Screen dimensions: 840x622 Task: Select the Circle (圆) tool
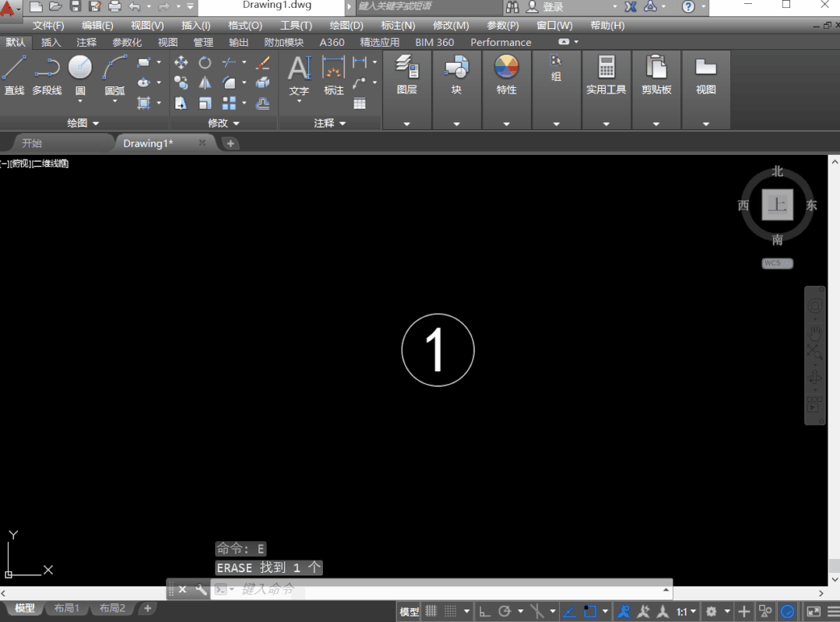coord(80,75)
